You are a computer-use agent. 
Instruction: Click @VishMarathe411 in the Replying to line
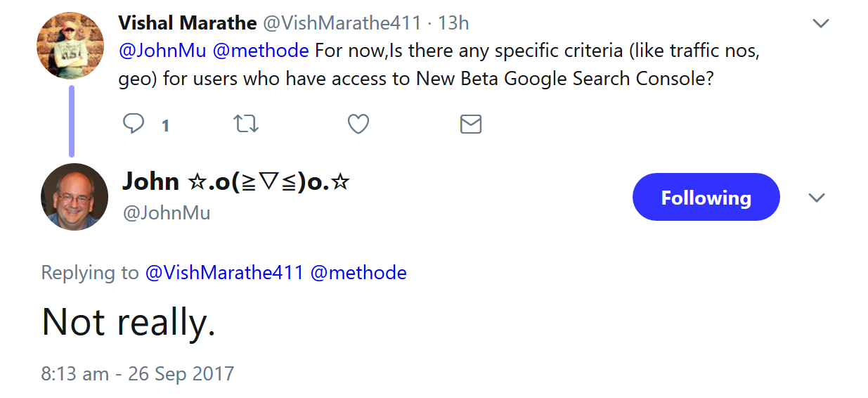click(224, 273)
